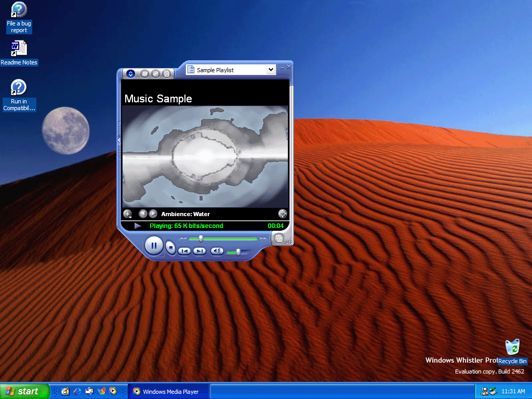Screen dimensions: 532x399
Task: Open the Sample Playlist dropdown
Action: pyautogui.click(x=271, y=70)
